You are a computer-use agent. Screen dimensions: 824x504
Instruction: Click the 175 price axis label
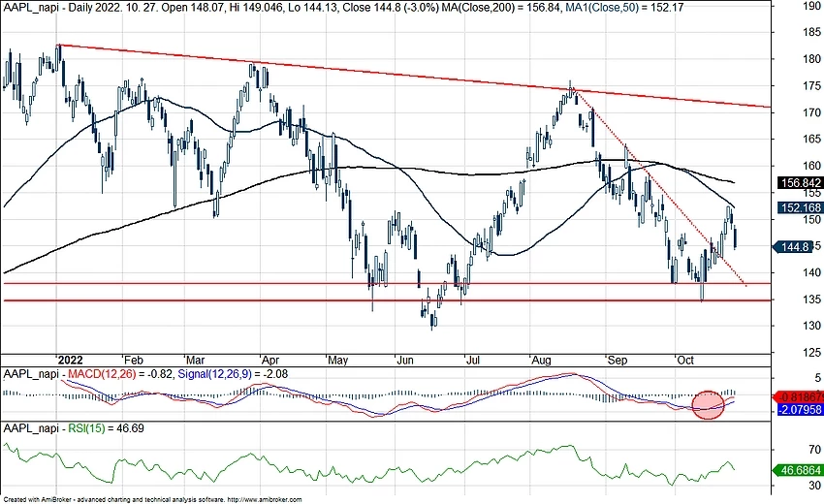[812, 85]
